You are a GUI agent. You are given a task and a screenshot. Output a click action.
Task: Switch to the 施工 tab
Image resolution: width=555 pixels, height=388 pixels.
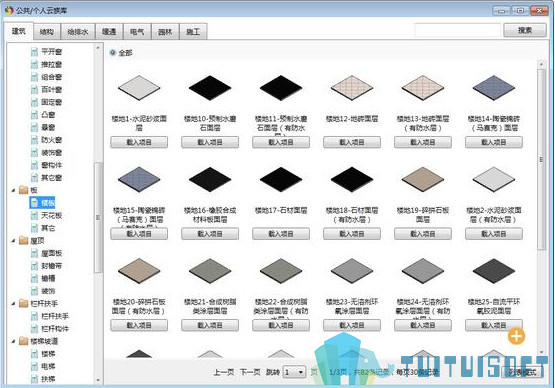[x=193, y=32]
